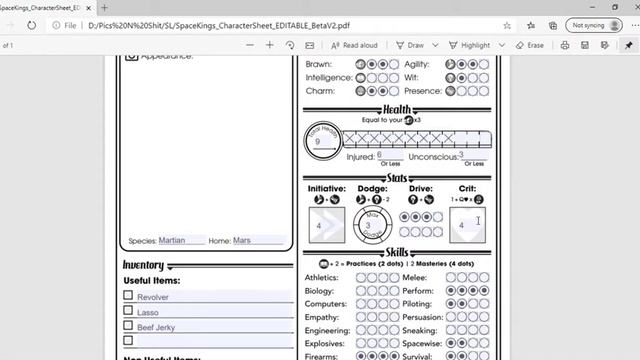This screenshot has height=360, width=640.
Task: Click the first health tracker box
Action: click(x=349, y=139)
